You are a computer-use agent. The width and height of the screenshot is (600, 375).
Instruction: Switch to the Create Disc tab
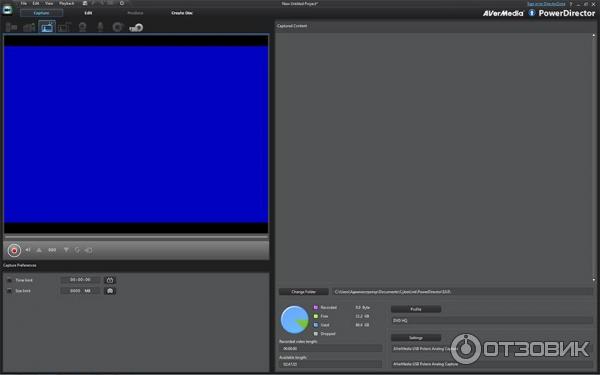[x=182, y=13]
